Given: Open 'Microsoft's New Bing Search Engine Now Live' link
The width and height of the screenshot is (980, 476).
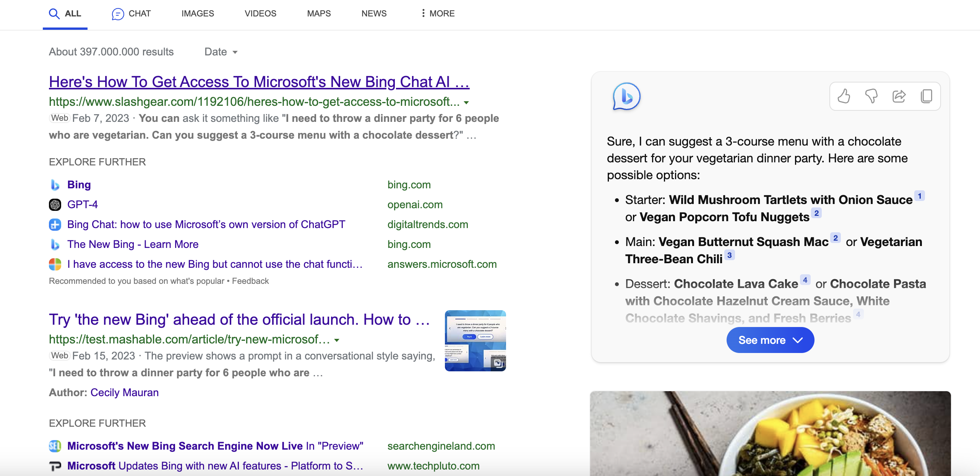Looking at the screenshot, I should (215, 446).
